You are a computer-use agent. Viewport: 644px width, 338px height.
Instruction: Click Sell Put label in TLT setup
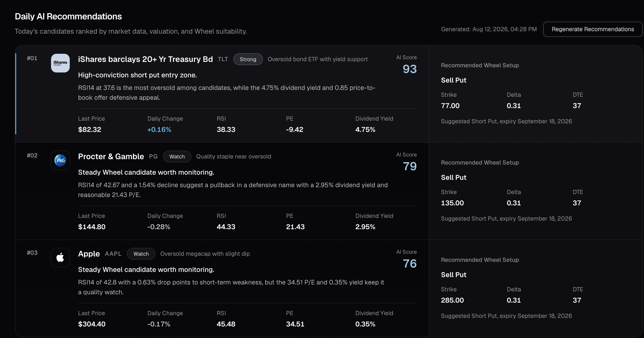454,80
